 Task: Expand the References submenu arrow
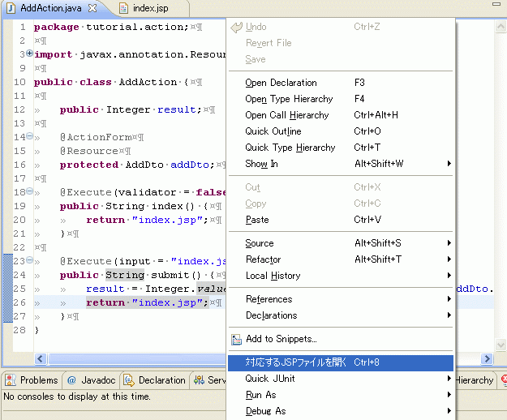(x=449, y=299)
